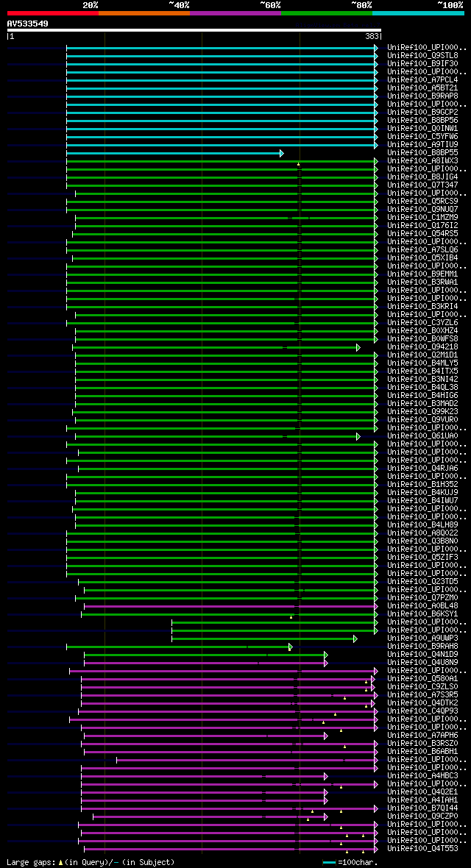
Task: Click the UniRef100_Q7PZM0 label
Action: click(x=422, y=598)
